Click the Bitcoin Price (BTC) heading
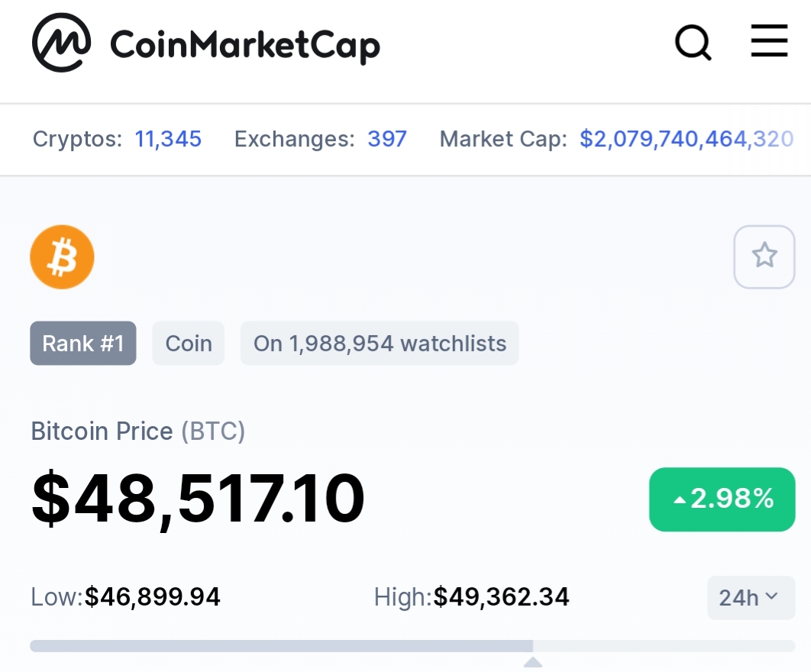The height and width of the screenshot is (672, 811). 137,431
